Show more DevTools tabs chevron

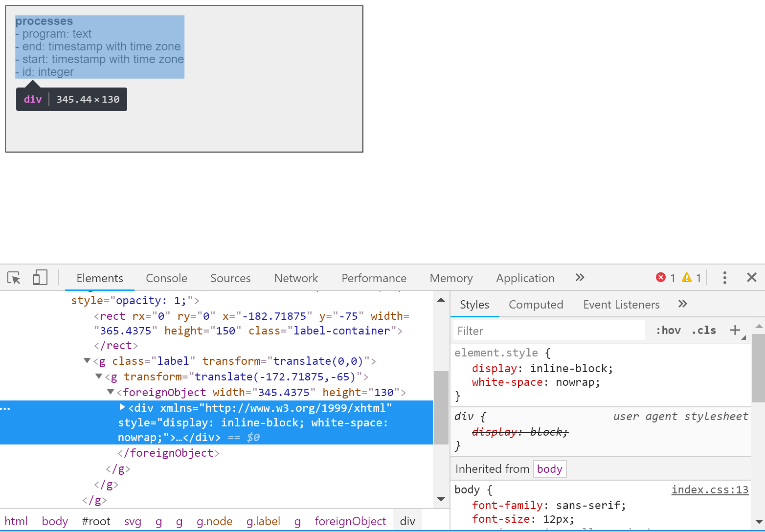tap(580, 277)
